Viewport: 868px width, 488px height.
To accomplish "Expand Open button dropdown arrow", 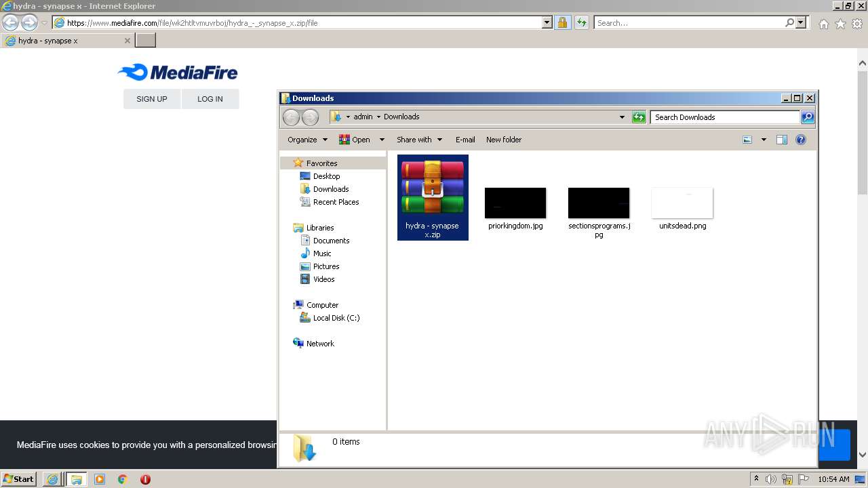I will (x=382, y=140).
